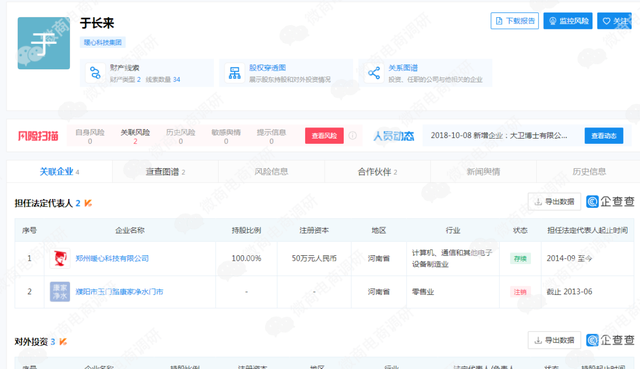640x369 pixels.
Task: Click the 财产线索 icon
Action: point(95,73)
